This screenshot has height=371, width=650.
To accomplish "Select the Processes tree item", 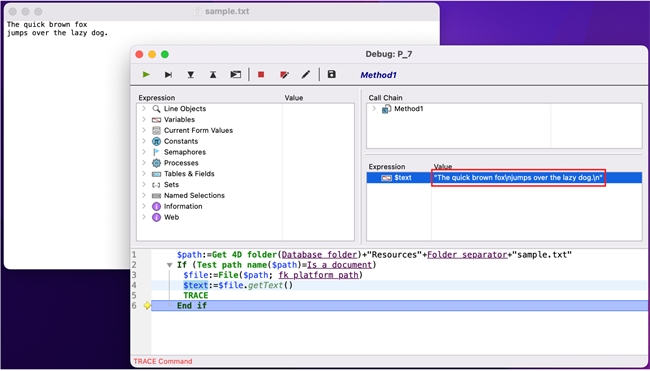I will click(181, 163).
